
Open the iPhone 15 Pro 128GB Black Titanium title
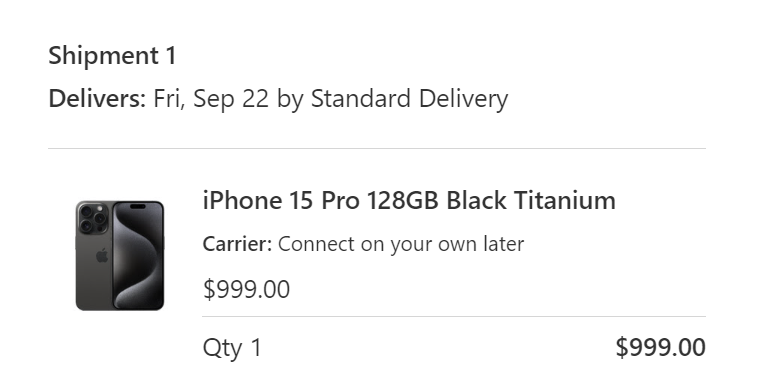[x=409, y=201]
